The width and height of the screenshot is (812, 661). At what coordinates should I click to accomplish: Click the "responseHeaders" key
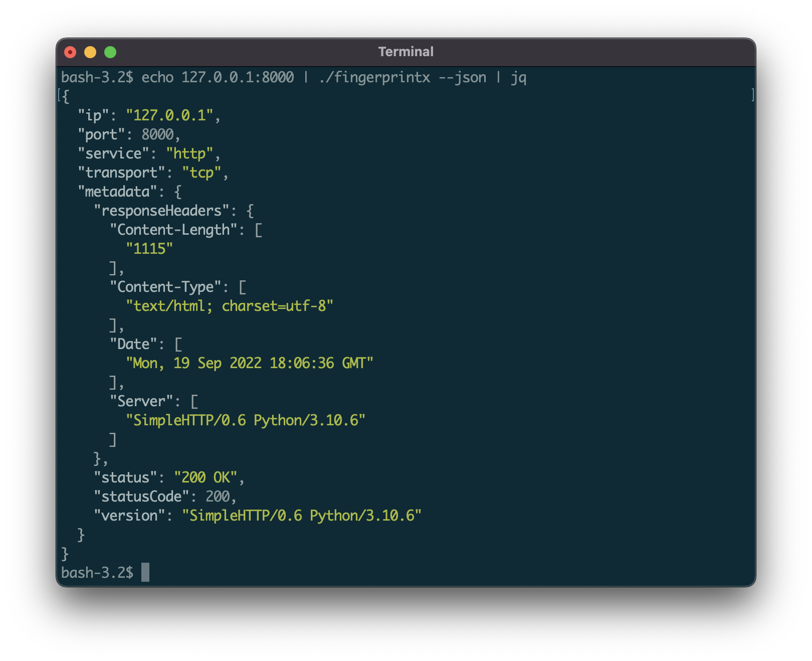(161, 211)
